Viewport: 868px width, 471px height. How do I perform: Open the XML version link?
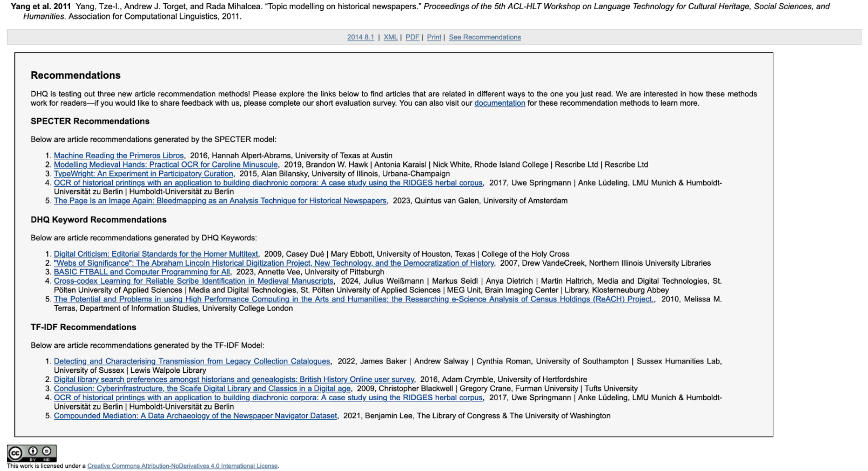click(x=390, y=37)
